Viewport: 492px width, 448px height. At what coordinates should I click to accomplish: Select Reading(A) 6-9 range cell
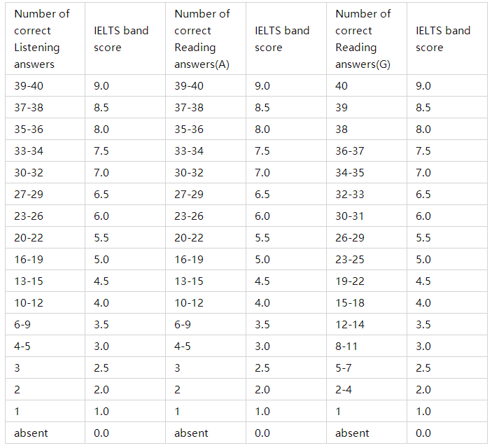coord(206,324)
